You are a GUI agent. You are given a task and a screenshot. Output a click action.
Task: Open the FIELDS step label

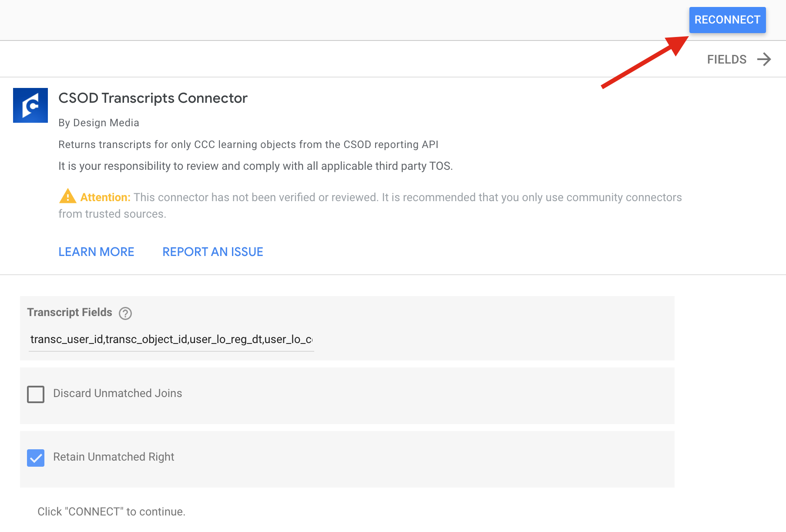pyautogui.click(x=726, y=59)
